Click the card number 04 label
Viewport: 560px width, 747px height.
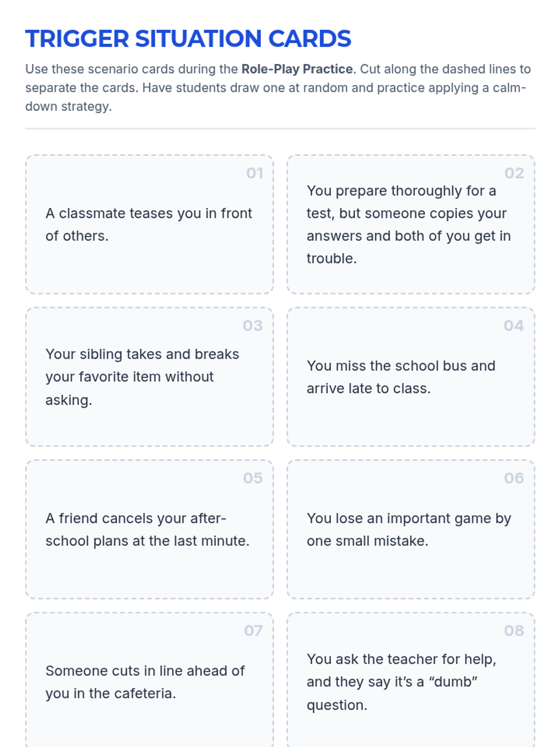(x=513, y=325)
